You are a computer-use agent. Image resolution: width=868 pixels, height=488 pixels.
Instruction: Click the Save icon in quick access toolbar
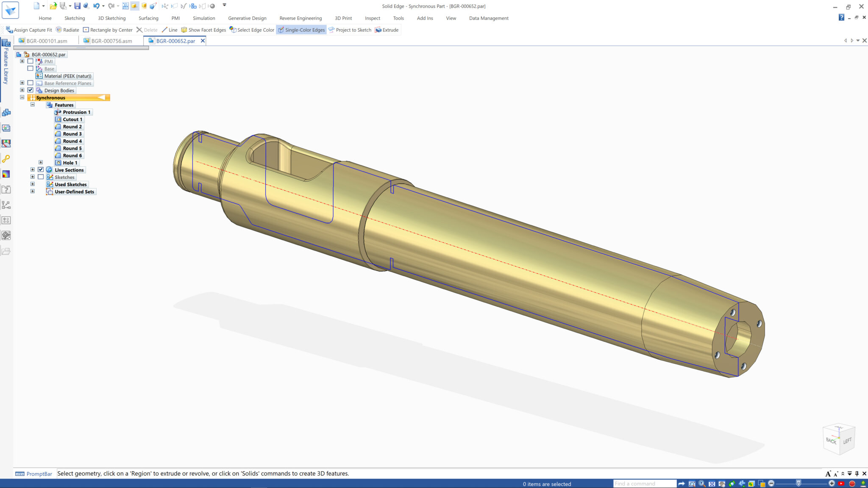pyautogui.click(x=77, y=6)
